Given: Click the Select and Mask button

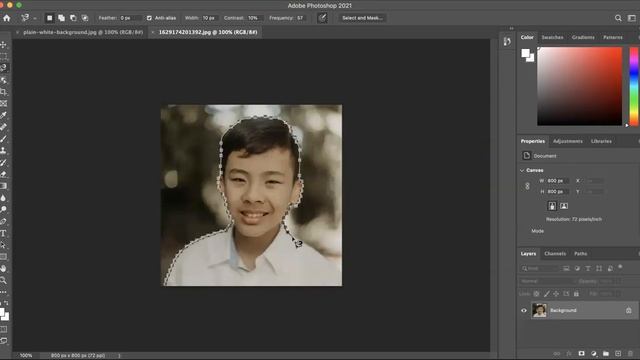Looking at the screenshot, I should click(x=362, y=18).
